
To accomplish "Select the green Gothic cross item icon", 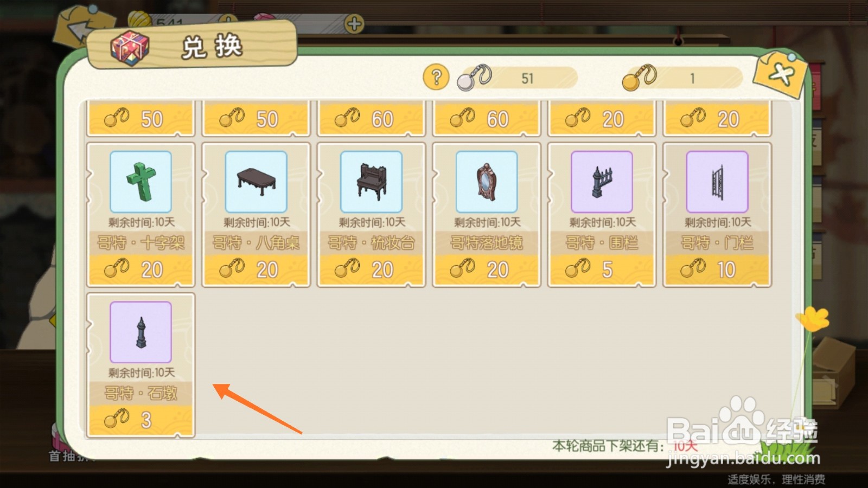I will 141,182.
